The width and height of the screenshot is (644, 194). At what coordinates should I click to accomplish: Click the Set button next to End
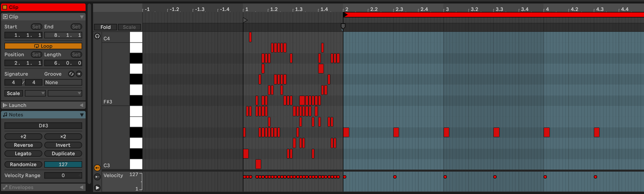76,27
